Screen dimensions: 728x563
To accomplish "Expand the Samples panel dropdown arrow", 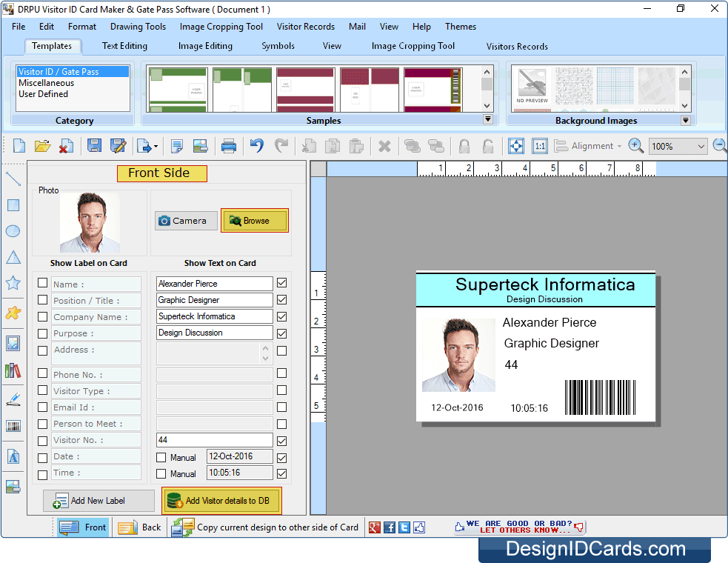I will [x=487, y=119].
